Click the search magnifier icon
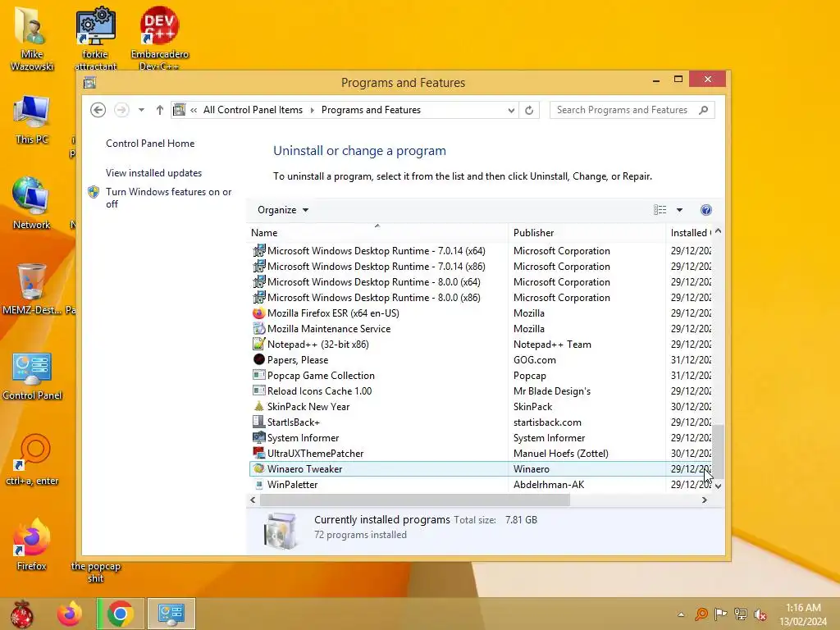 click(703, 110)
